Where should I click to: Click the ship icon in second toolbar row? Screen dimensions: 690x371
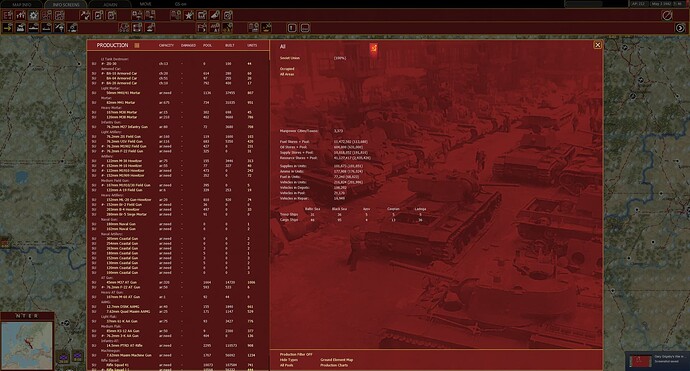33,28
